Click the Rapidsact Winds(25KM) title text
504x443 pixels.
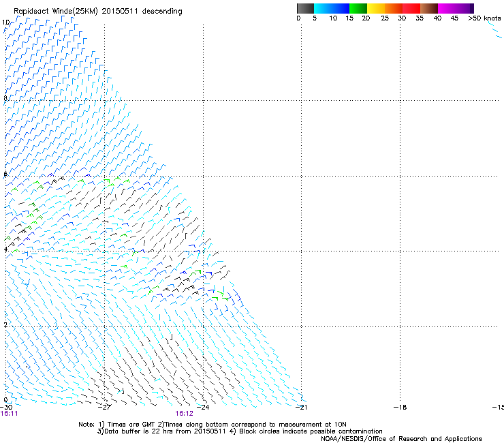click(97, 12)
